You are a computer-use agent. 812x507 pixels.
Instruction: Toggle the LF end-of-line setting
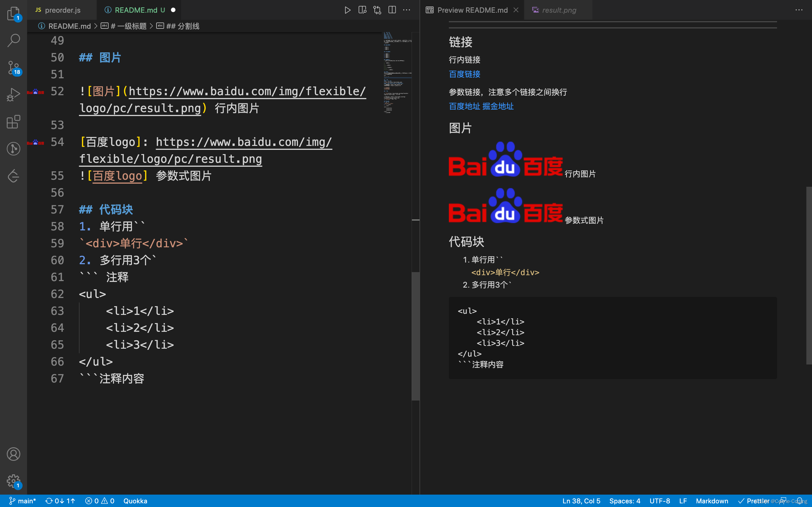click(683, 501)
